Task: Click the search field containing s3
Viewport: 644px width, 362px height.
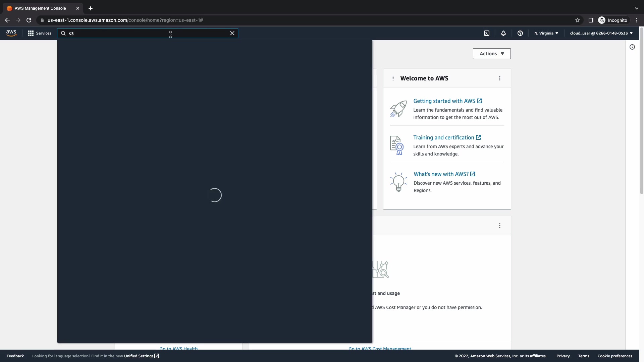Action: coord(148,33)
